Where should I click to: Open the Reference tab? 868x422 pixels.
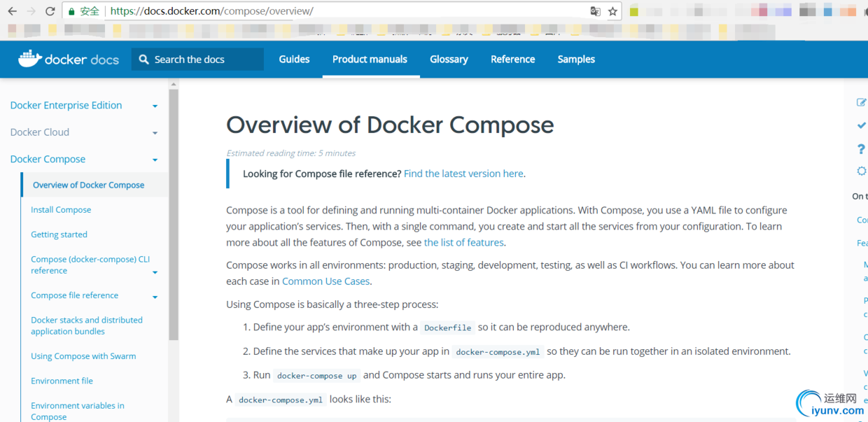coord(513,59)
